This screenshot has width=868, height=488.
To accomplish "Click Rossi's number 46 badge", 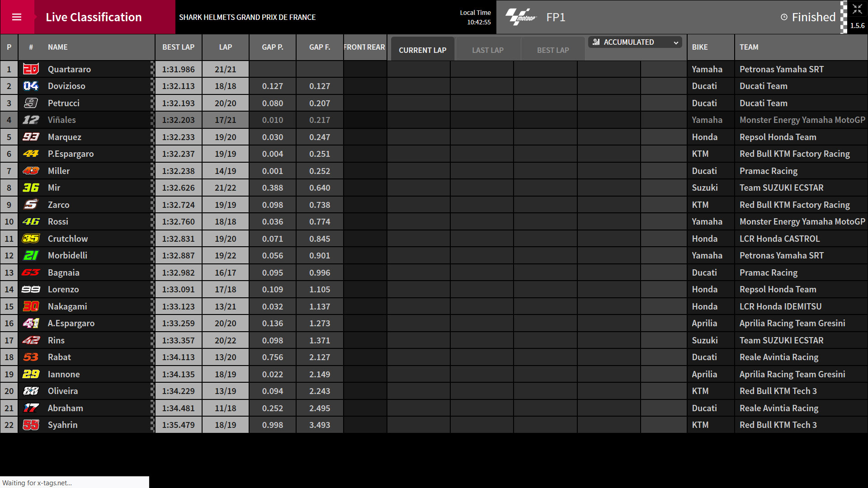I will pos(31,221).
